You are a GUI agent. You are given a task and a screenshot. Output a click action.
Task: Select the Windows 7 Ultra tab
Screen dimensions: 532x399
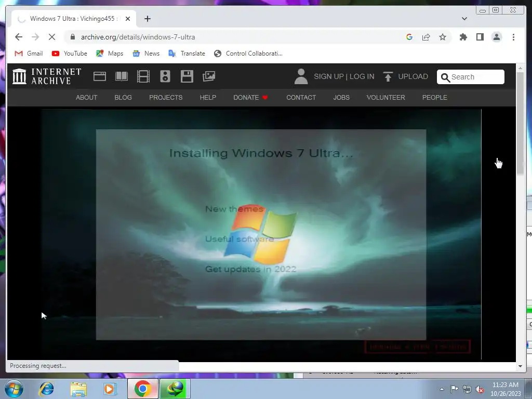point(74,19)
